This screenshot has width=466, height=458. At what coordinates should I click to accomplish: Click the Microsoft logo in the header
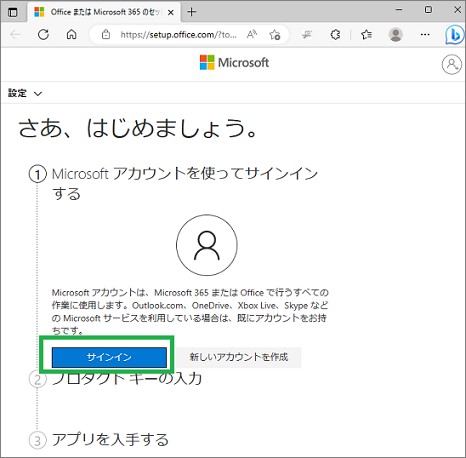tap(234, 62)
